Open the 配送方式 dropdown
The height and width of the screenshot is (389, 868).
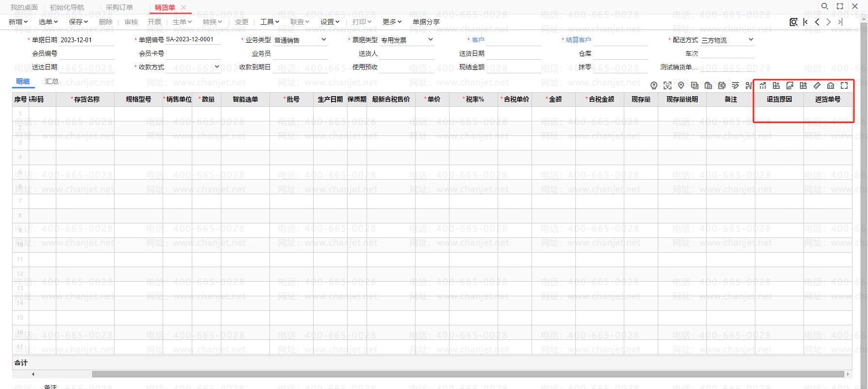pyautogui.click(x=751, y=40)
